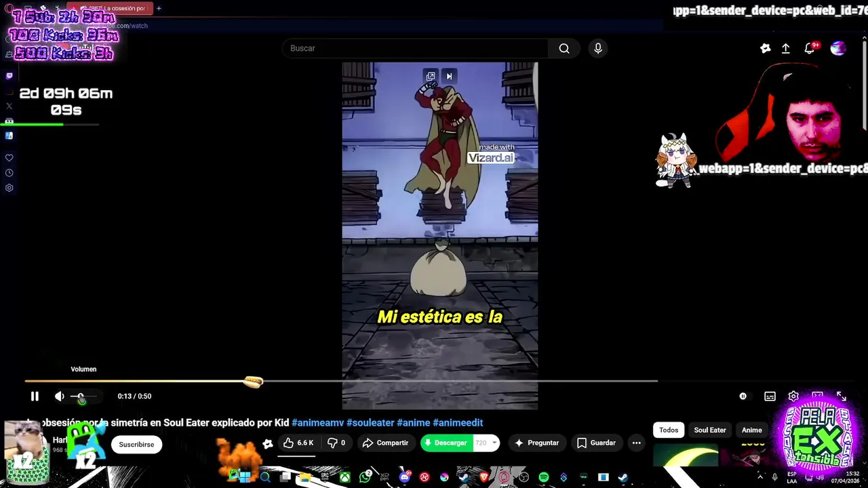Open the Discord sidebar icon
This screenshot has height=488, width=868.
click(9, 121)
